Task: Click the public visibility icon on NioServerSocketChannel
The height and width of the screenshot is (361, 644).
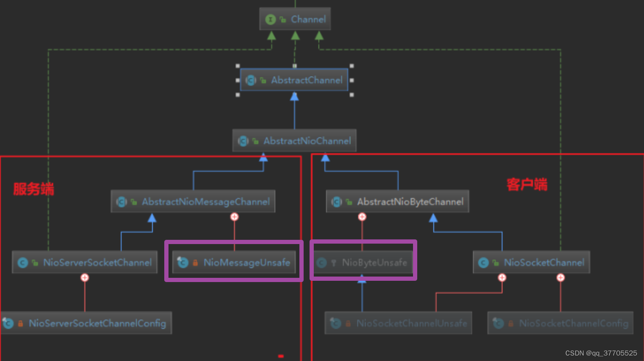Action: coord(35,263)
